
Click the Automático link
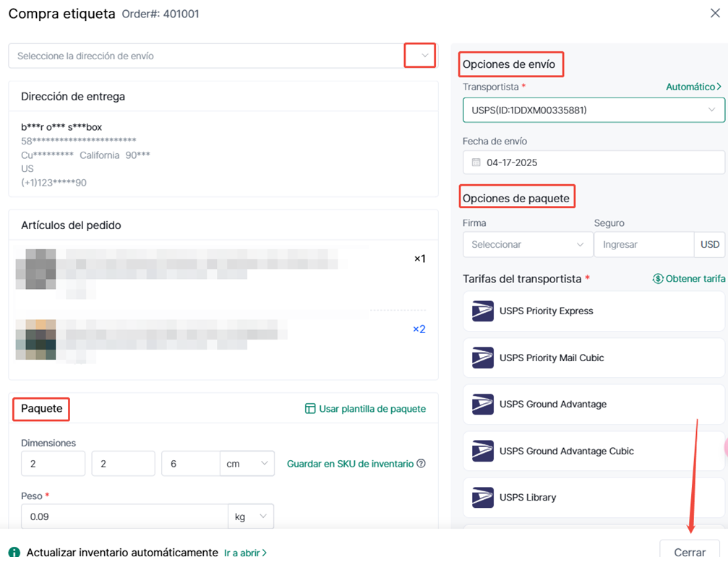point(693,87)
